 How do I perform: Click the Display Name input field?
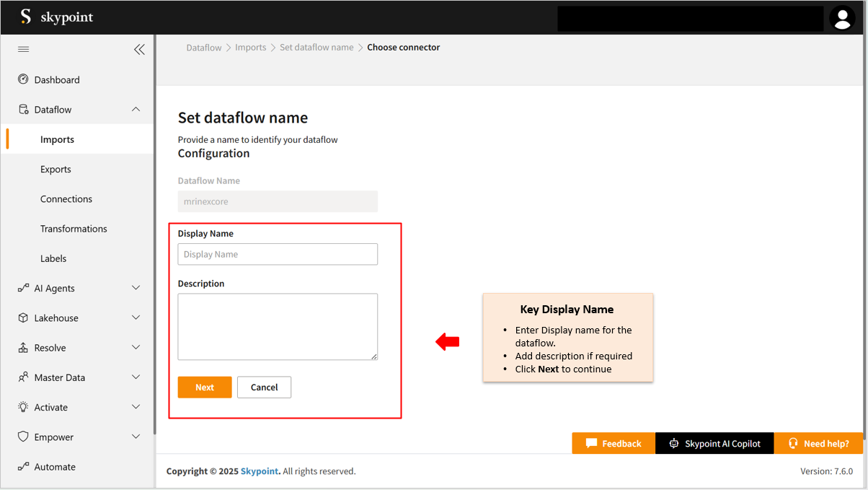pos(278,254)
